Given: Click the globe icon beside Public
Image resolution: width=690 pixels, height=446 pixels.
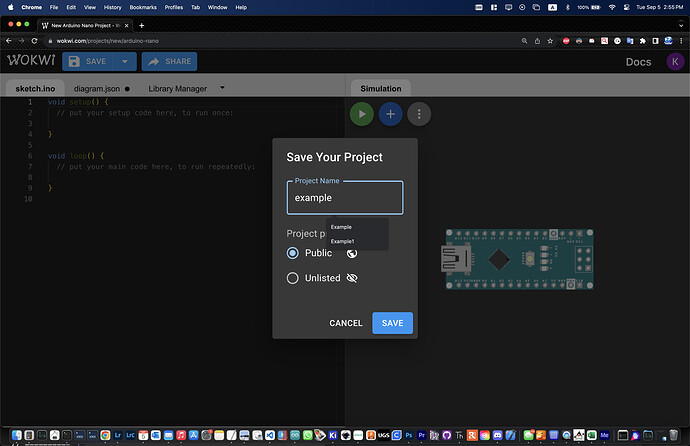Looking at the screenshot, I should tap(352, 253).
